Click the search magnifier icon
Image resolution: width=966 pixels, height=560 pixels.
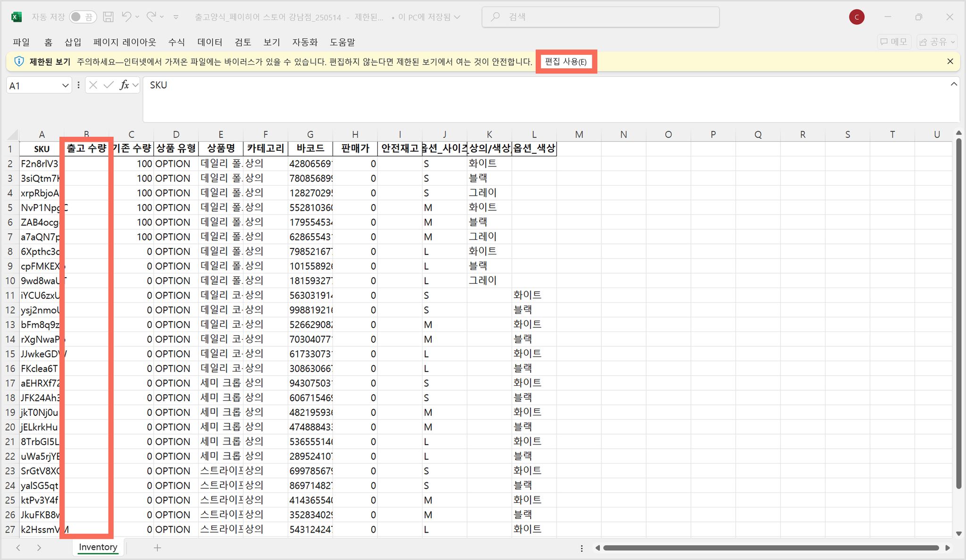tap(495, 17)
